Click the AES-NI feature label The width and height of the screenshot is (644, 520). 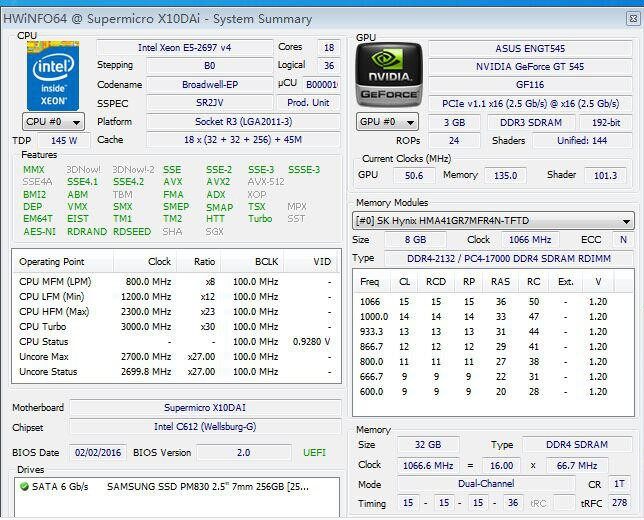pyautogui.click(x=39, y=232)
